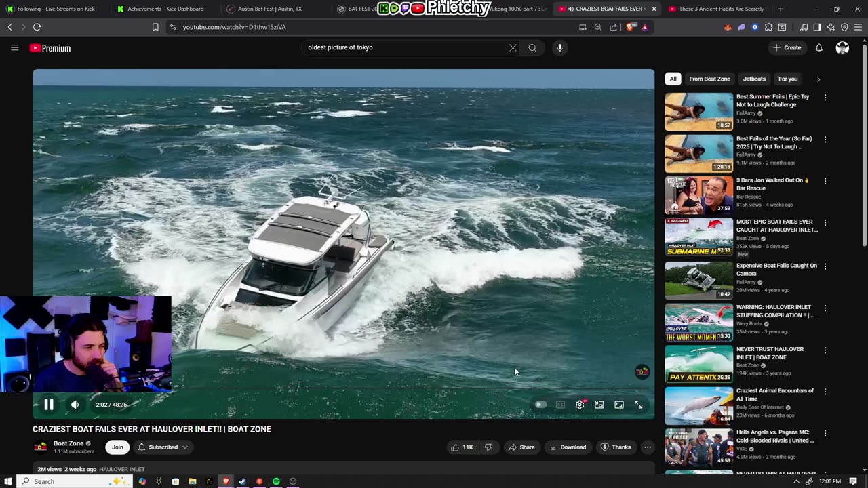This screenshot has width=868, height=488.
Task: Open Craziest Animal Encounters of All Time title
Action: (x=775, y=394)
